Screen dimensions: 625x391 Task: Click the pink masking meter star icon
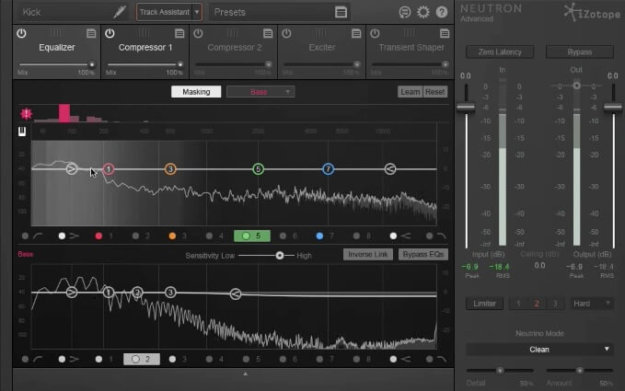point(26,114)
